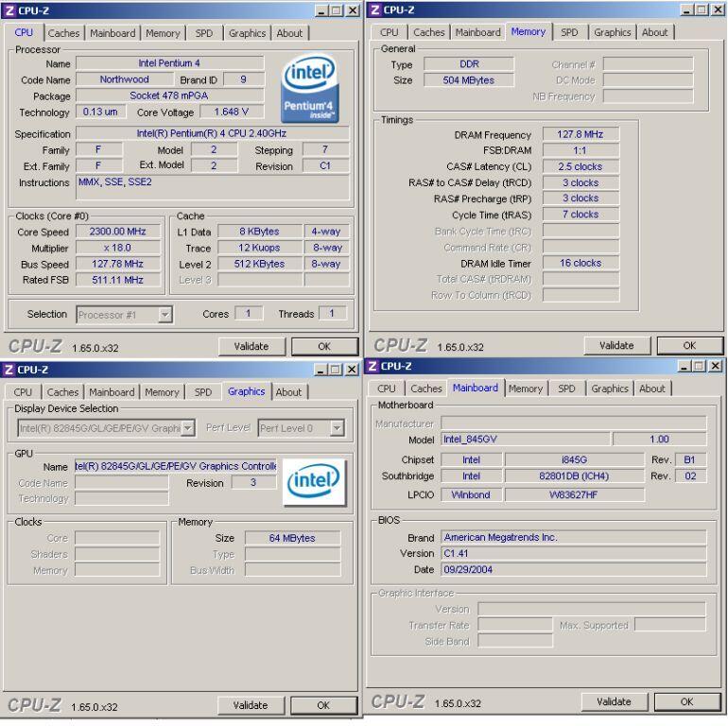The image size is (728, 726).
Task: Click Validate in the Memory window
Action: tap(616, 345)
